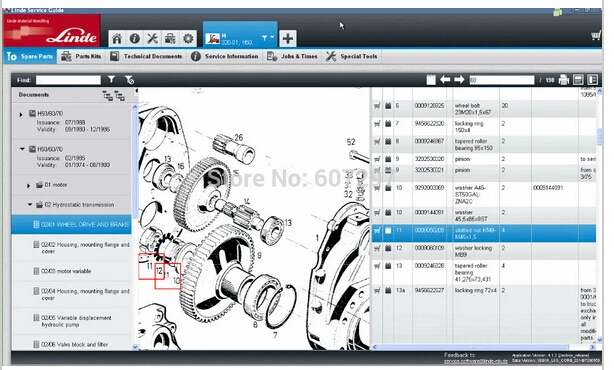Open 02/06 Valve block and filter
This screenshot has width=614, height=370.
tap(72, 344)
